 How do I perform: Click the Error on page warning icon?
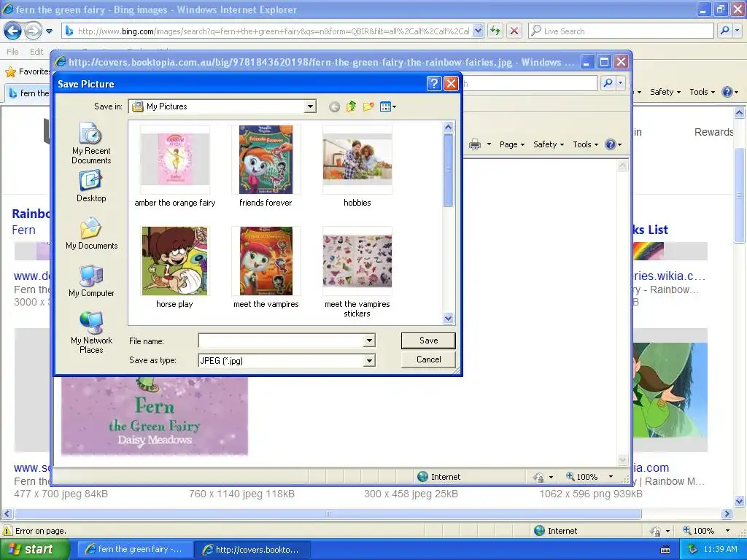pos(7,531)
